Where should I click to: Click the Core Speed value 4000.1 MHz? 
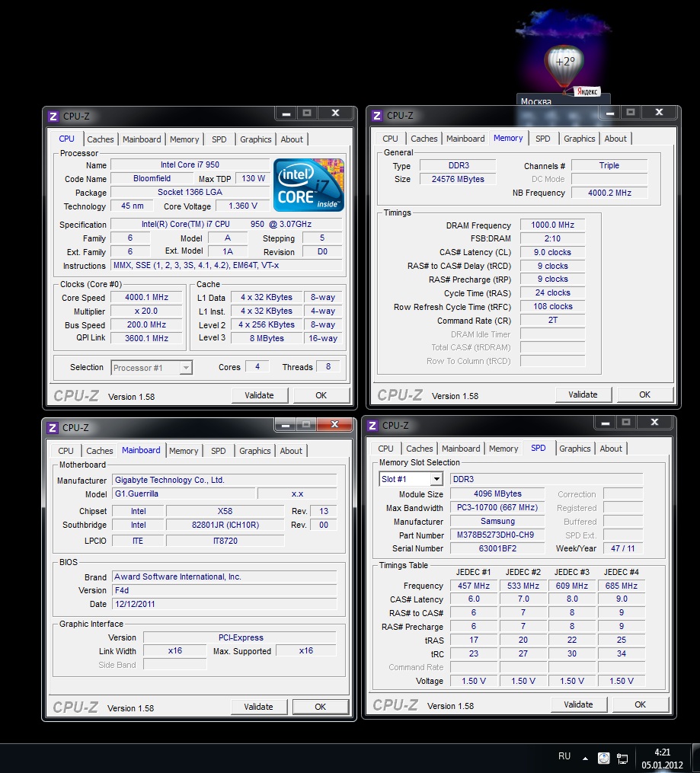point(146,297)
